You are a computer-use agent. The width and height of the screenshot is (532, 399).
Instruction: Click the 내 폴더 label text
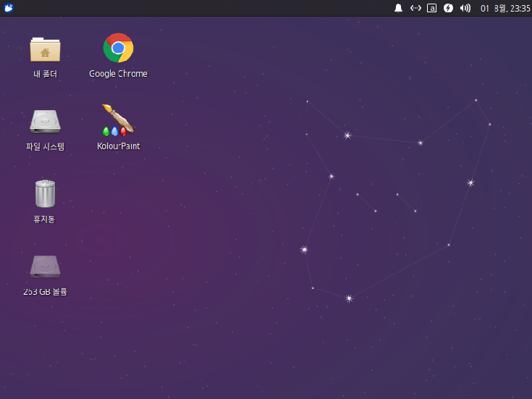pos(45,74)
